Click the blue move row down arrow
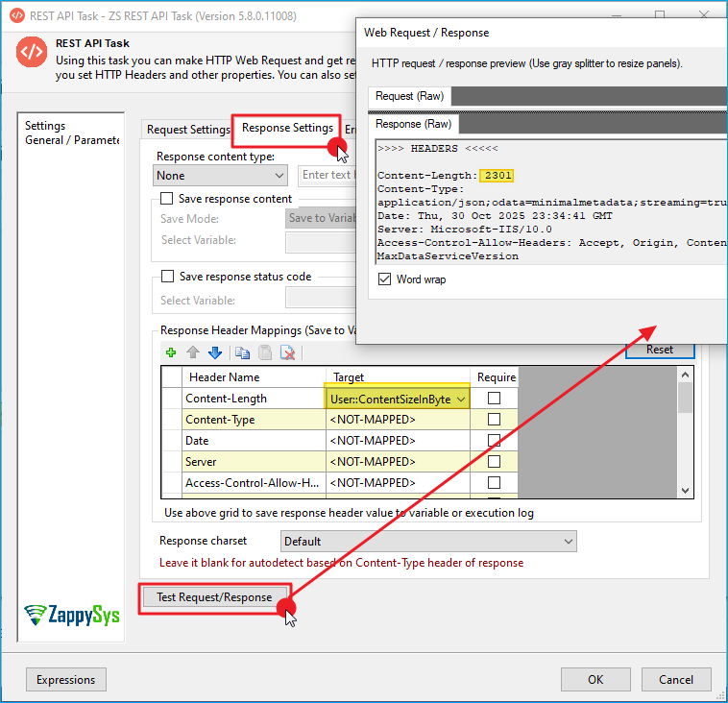Image resolution: width=728 pixels, height=703 pixels. (215, 352)
